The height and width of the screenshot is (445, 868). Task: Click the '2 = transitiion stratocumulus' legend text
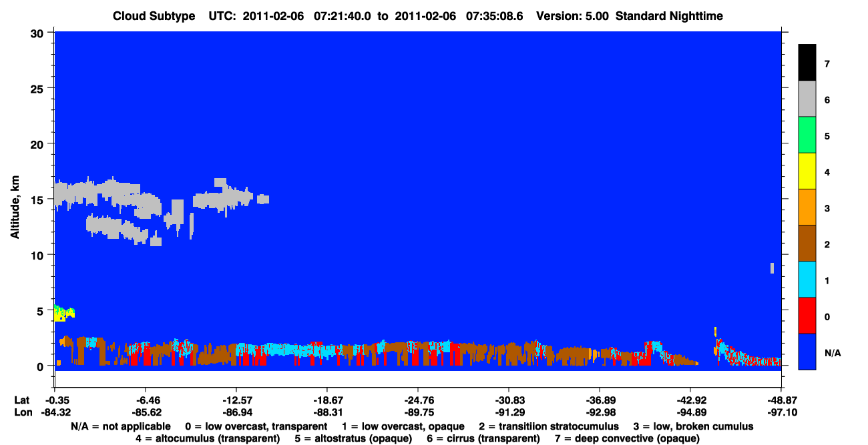(x=548, y=426)
